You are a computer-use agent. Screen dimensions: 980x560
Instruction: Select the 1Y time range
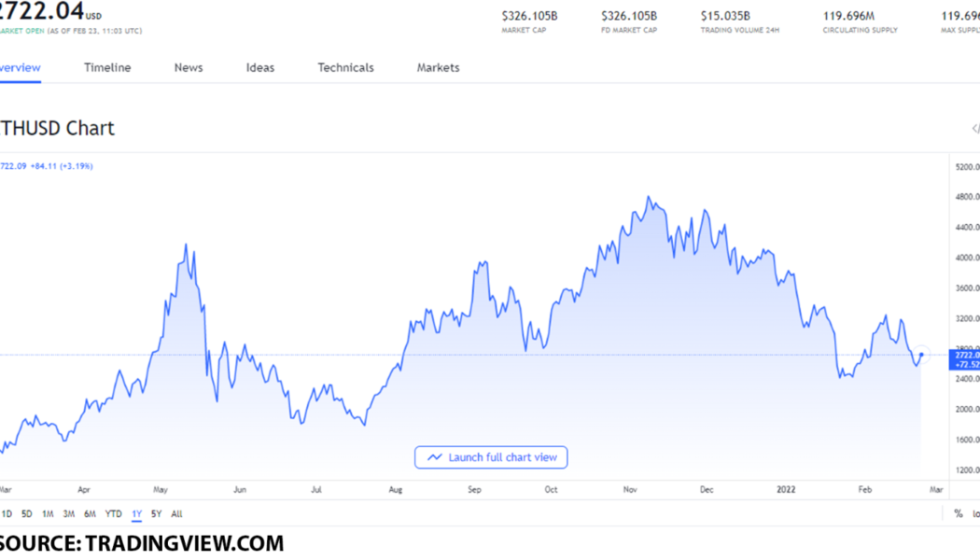pyautogui.click(x=136, y=514)
